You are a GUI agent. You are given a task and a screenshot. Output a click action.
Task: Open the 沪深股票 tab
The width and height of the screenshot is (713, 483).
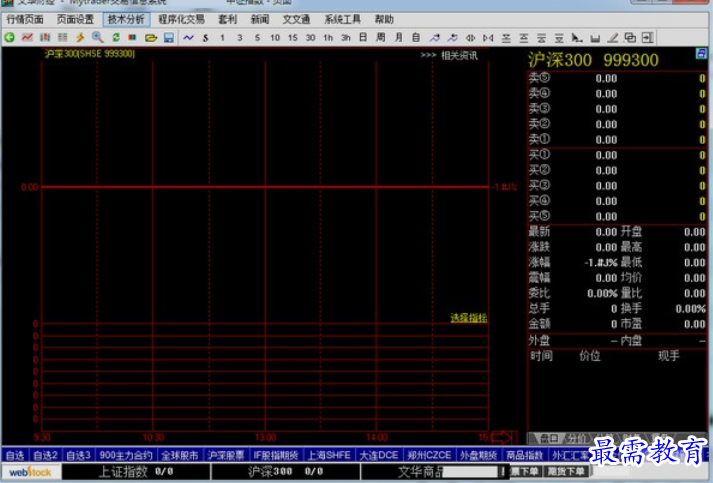click(226, 455)
